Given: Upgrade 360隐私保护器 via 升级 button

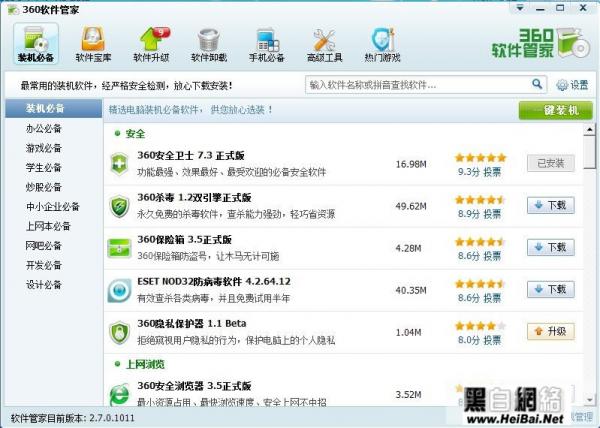Looking at the screenshot, I should (x=551, y=330).
